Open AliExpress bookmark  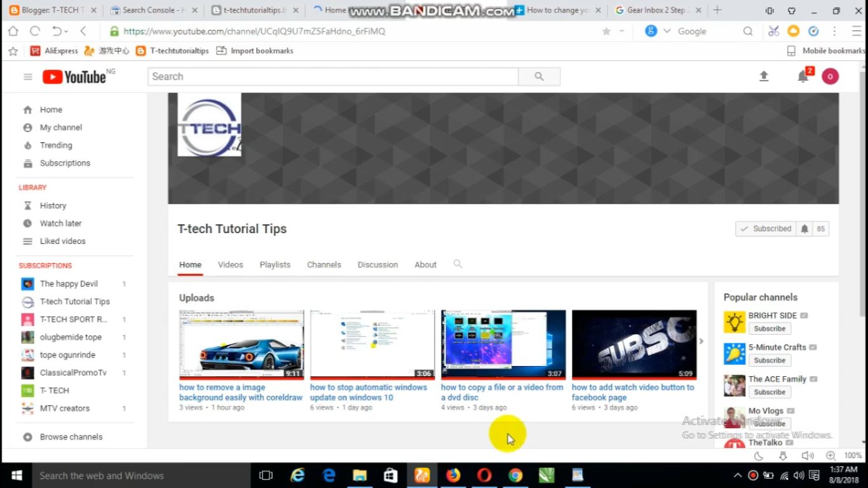pos(54,51)
